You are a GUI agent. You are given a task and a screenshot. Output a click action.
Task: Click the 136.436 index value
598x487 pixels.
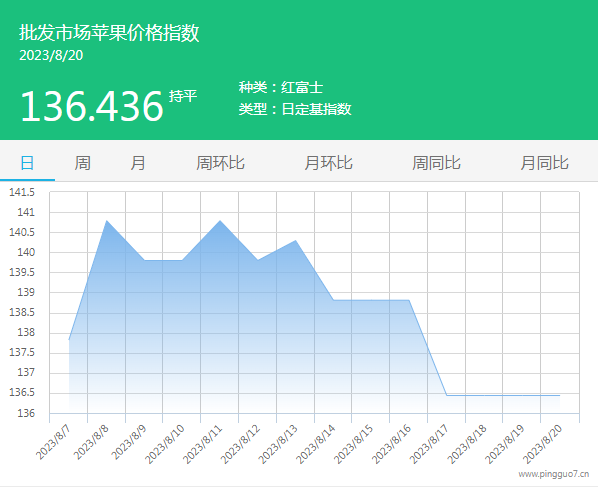[x=92, y=106]
